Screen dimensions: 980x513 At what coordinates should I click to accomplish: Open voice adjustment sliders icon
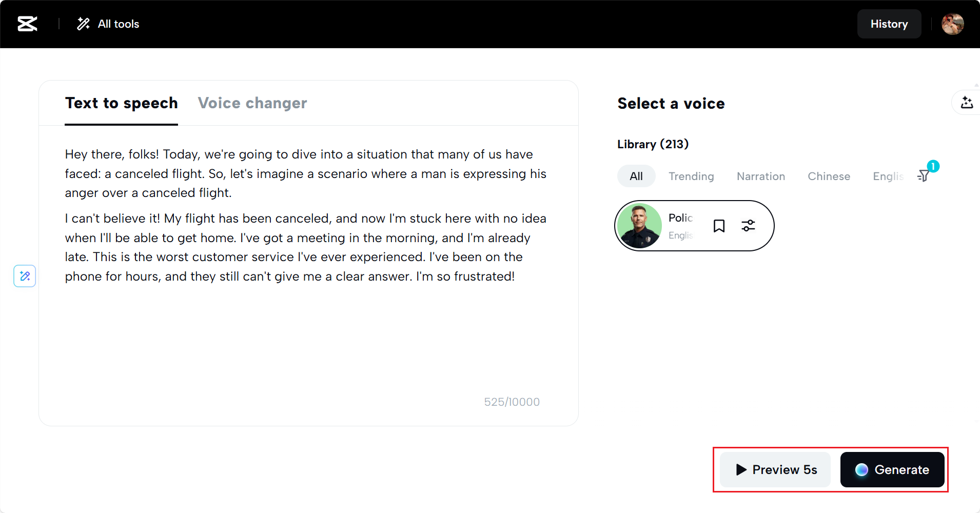[x=748, y=226]
